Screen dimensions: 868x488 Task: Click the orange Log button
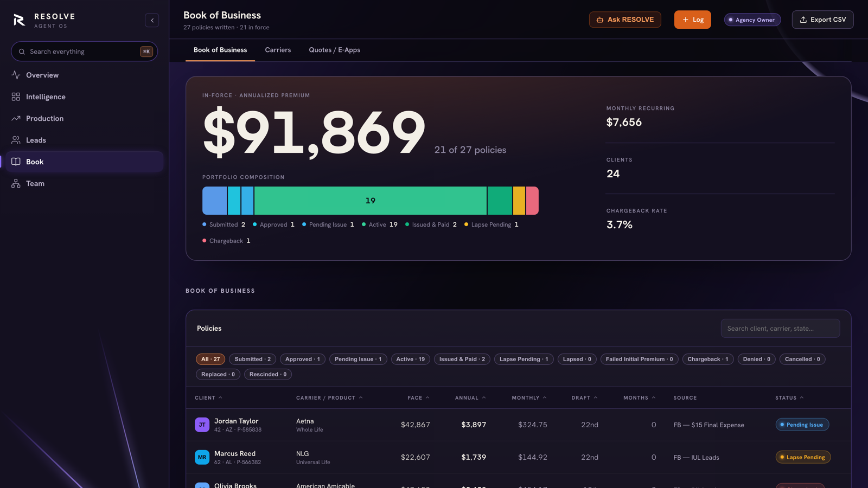tap(692, 20)
